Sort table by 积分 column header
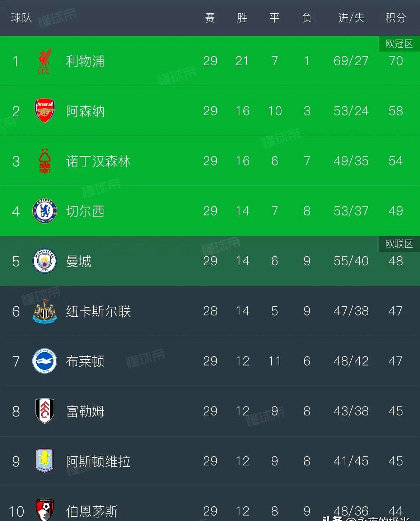This screenshot has height=521, width=420. coord(395,18)
